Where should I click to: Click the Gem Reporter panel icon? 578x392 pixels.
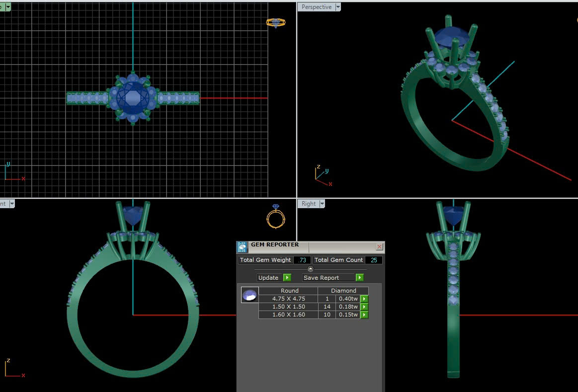point(242,247)
